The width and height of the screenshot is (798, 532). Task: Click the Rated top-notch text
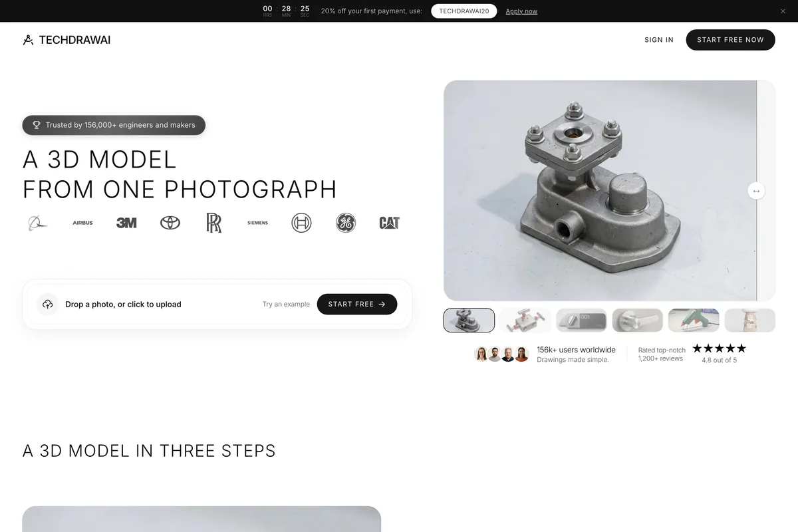tap(662, 350)
